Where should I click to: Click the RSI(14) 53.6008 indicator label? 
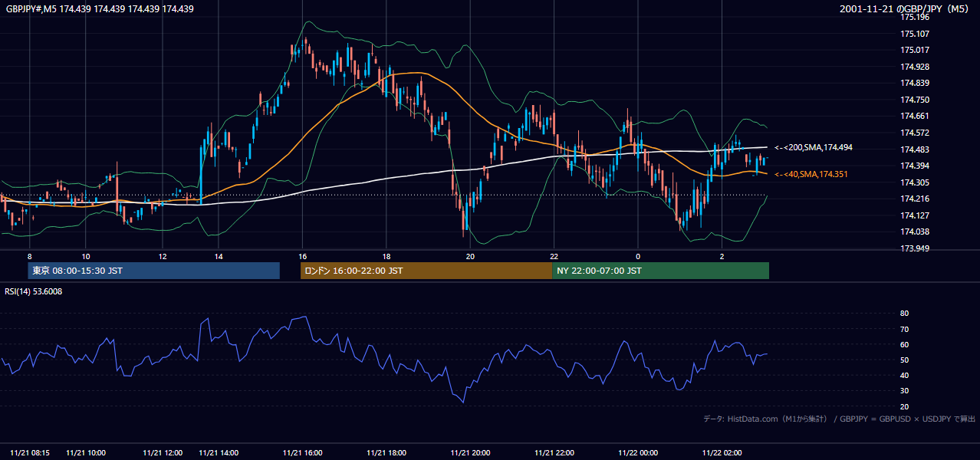(34, 291)
